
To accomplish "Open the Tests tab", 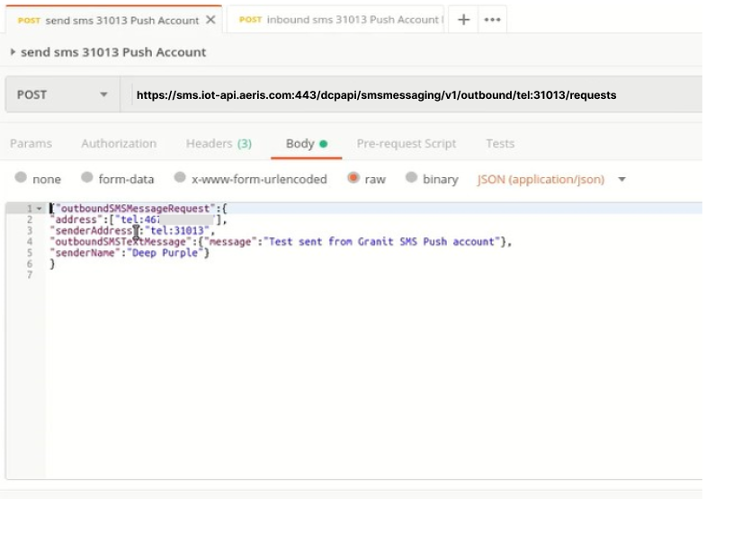I will tap(500, 143).
